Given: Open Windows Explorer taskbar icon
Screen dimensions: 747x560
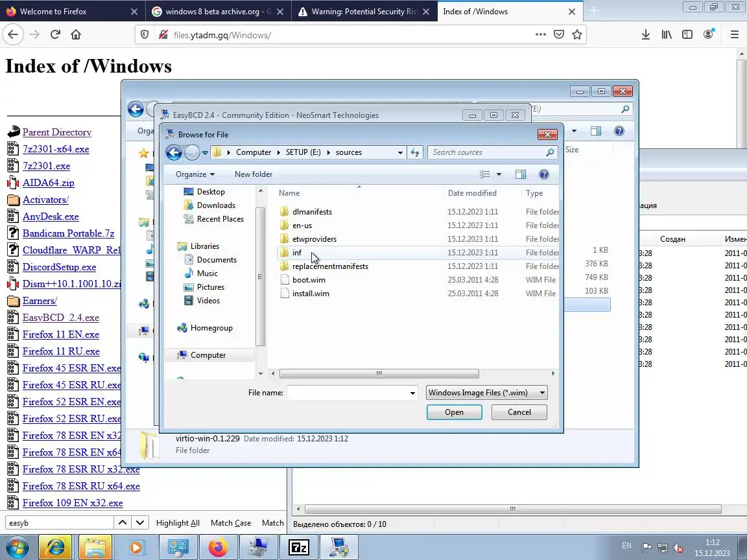Looking at the screenshot, I should point(95,547).
